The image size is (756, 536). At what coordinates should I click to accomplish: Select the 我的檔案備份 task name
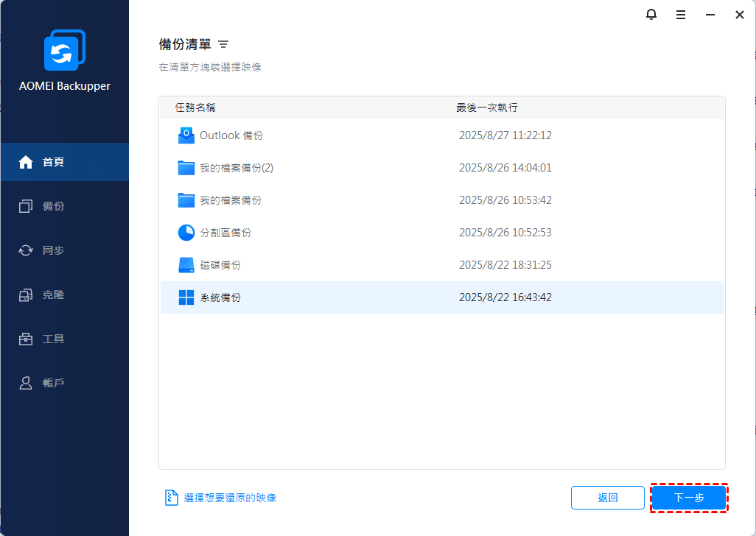click(x=231, y=200)
